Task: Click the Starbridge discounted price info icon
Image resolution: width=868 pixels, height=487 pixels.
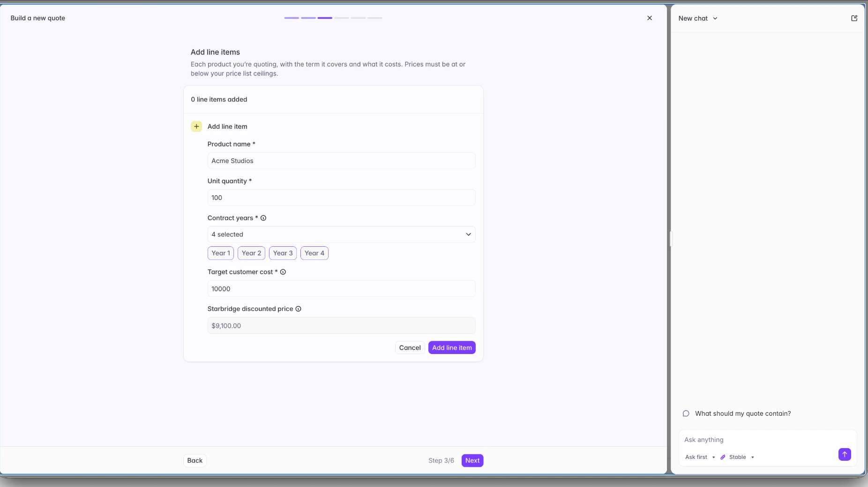Action: [298, 309]
